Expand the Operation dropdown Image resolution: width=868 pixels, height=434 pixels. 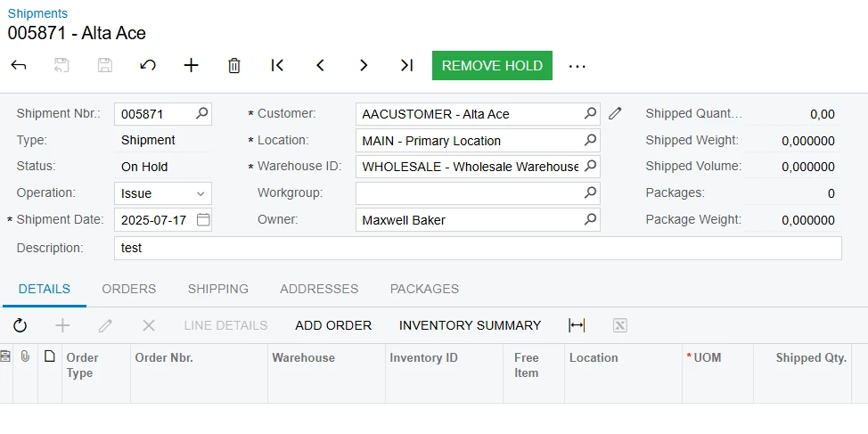pyautogui.click(x=201, y=193)
